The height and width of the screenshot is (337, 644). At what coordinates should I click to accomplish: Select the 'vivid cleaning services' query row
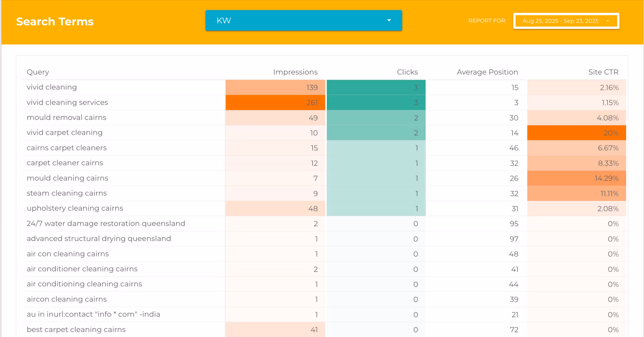(67, 102)
